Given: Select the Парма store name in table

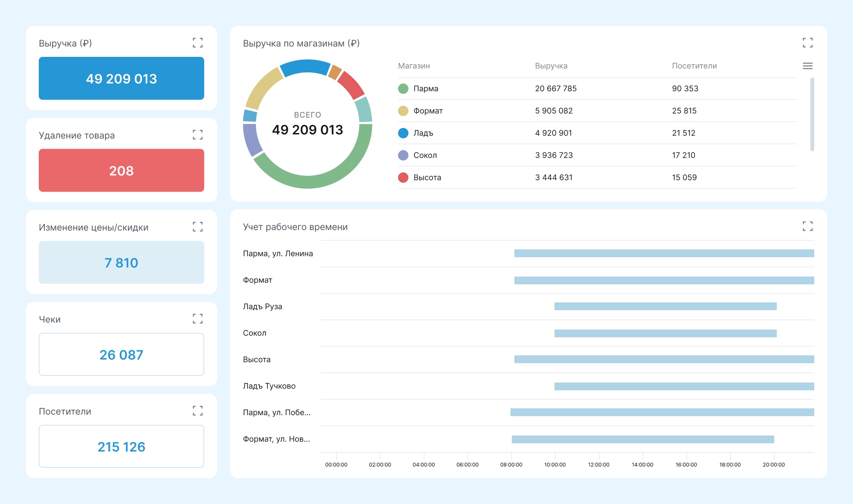Looking at the screenshot, I should click(x=426, y=89).
